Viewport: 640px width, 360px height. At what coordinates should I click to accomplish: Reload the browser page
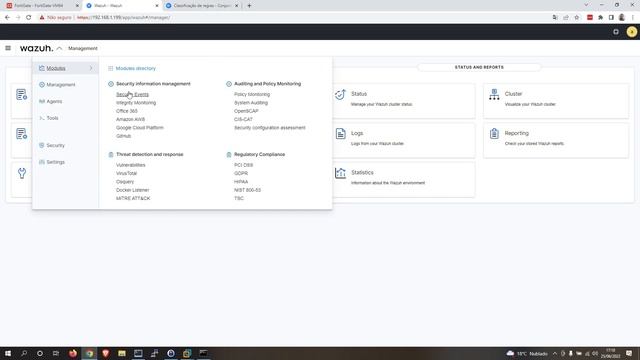tap(29, 18)
